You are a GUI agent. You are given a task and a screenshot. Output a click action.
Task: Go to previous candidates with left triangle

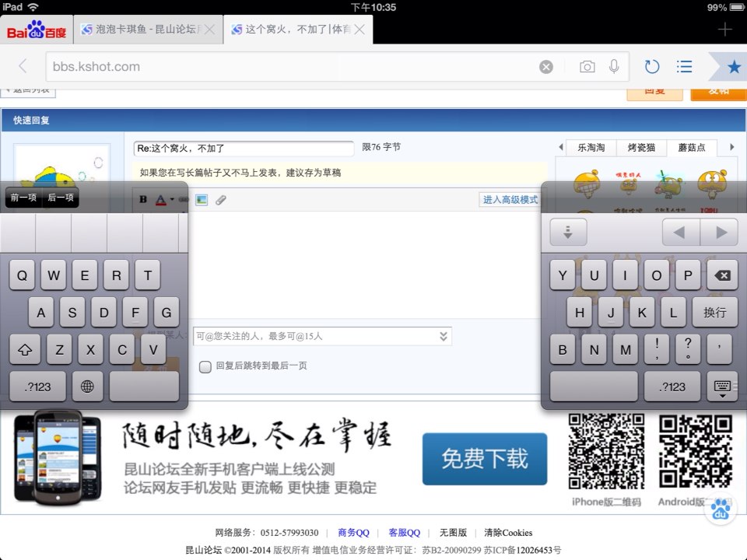(x=681, y=232)
